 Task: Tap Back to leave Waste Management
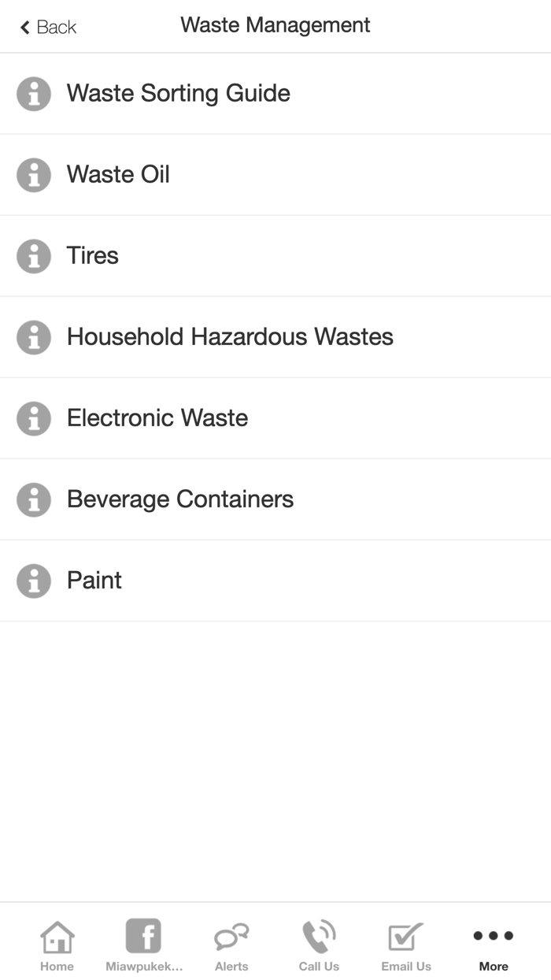46,26
